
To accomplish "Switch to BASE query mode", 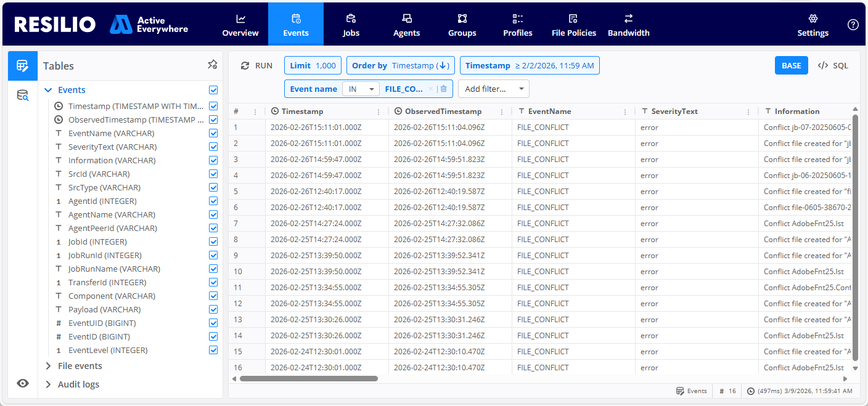I will [x=791, y=65].
